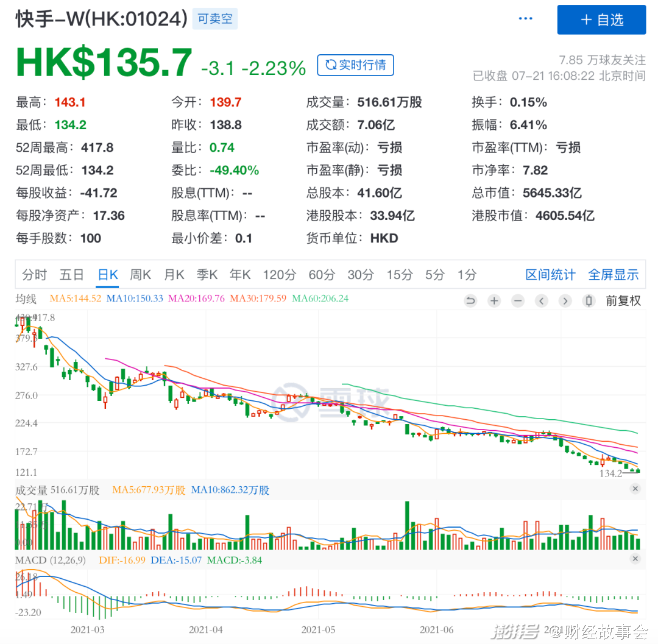Open the 前复权 adjustment dropdown

623,300
